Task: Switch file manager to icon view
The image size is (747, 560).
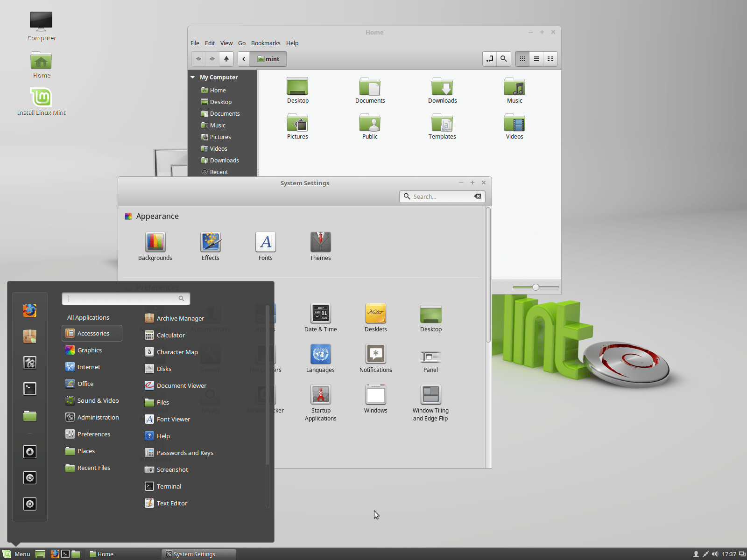Action: click(522, 59)
